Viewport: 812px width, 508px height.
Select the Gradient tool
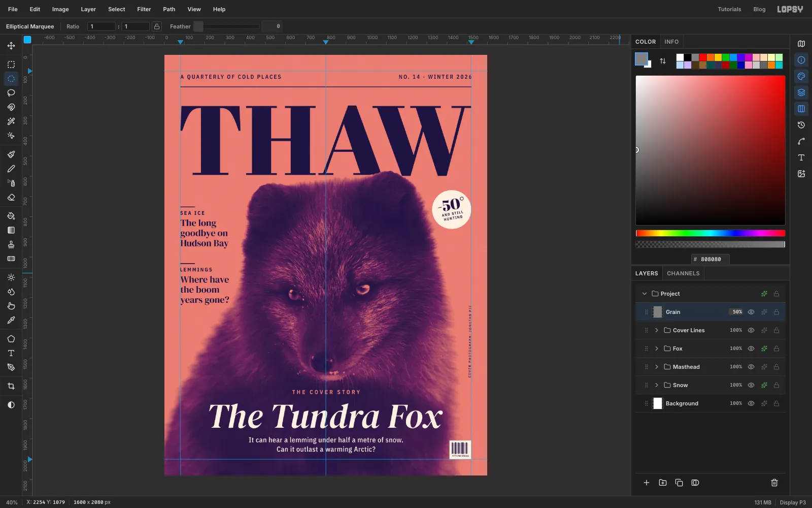pos(11,230)
